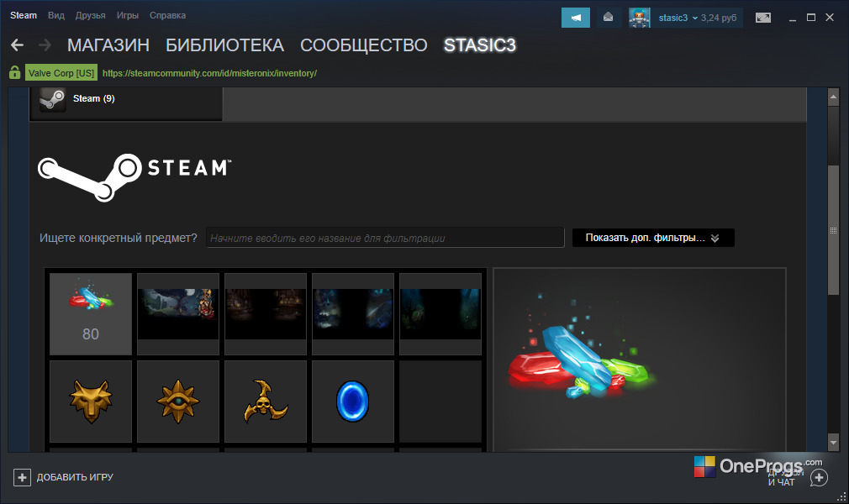The width and height of the screenshot is (849, 504).
Task: Open the Вид menu
Action: point(56,16)
